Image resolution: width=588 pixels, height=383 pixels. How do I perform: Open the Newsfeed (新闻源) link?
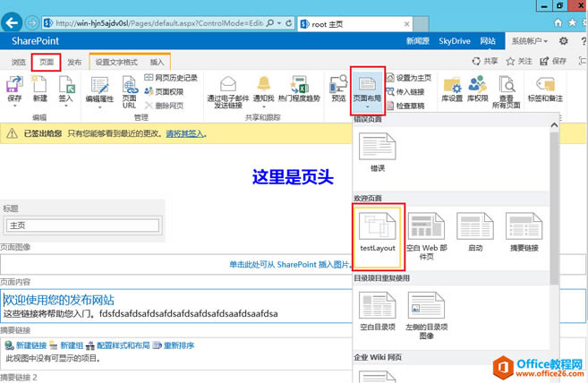coord(417,41)
